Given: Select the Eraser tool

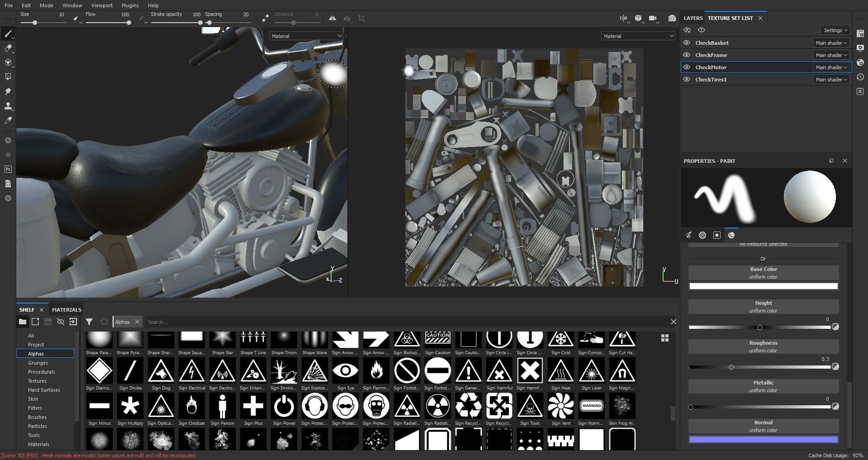Looking at the screenshot, I should (8, 48).
